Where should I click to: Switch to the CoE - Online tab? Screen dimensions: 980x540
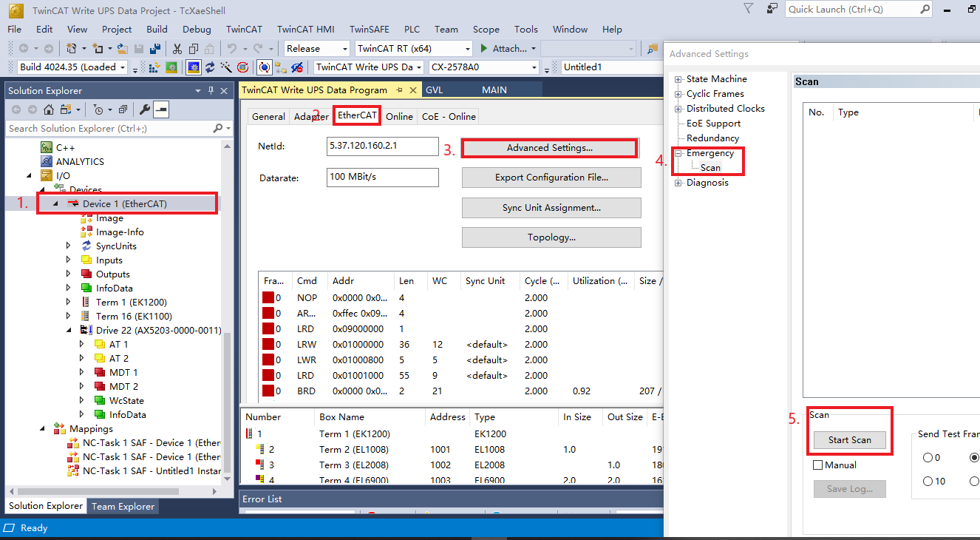click(449, 117)
